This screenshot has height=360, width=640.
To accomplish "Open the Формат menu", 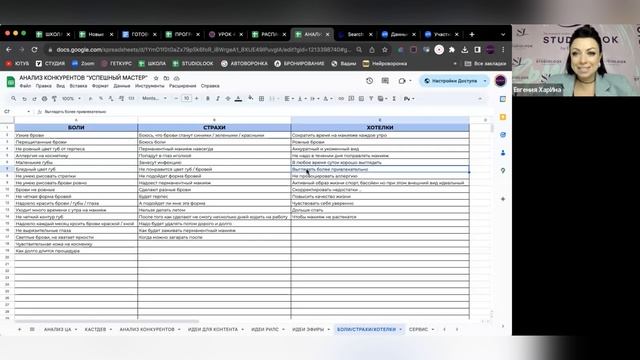I will click(x=100, y=86).
